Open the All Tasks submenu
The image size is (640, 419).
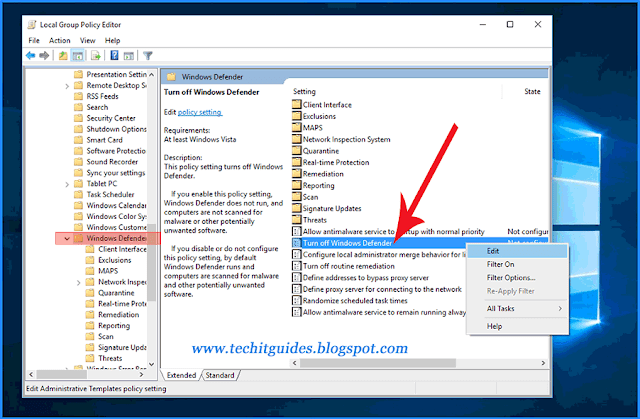coord(517,309)
